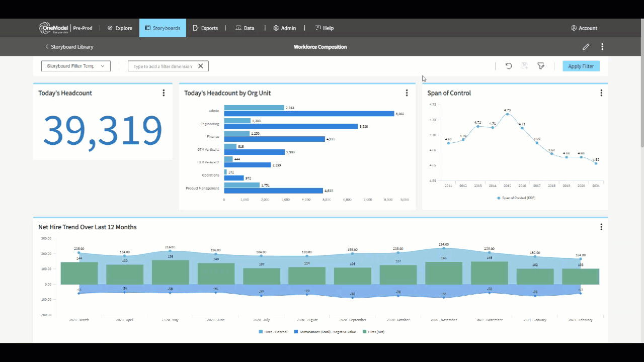Open the Account menu
The height and width of the screenshot is (362, 644).
pos(584,28)
